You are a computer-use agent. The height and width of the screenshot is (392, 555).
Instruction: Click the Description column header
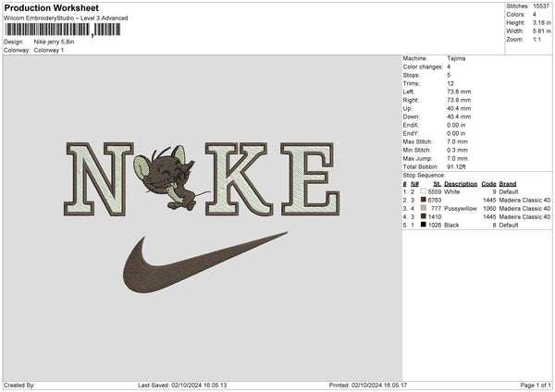click(461, 184)
